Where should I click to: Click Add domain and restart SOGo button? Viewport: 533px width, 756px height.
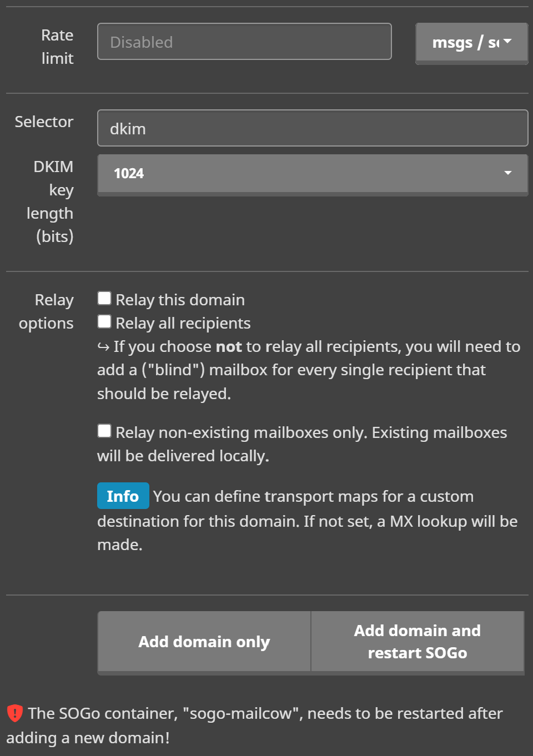click(418, 642)
